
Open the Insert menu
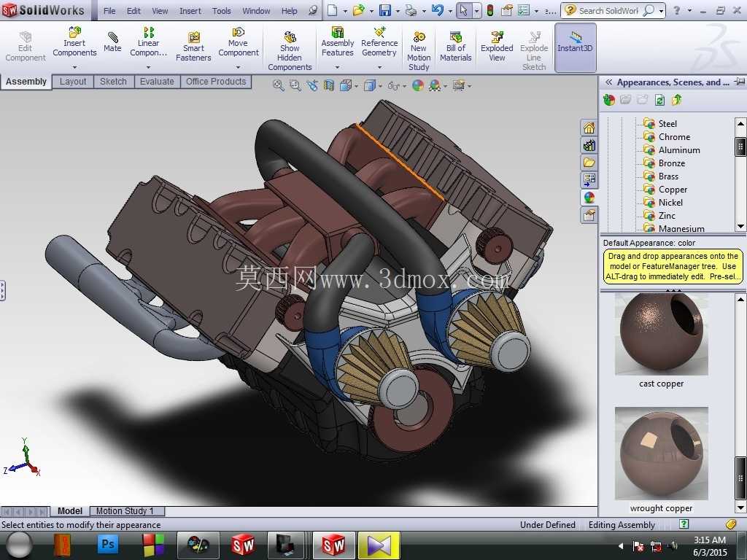[x=190, y=10]
